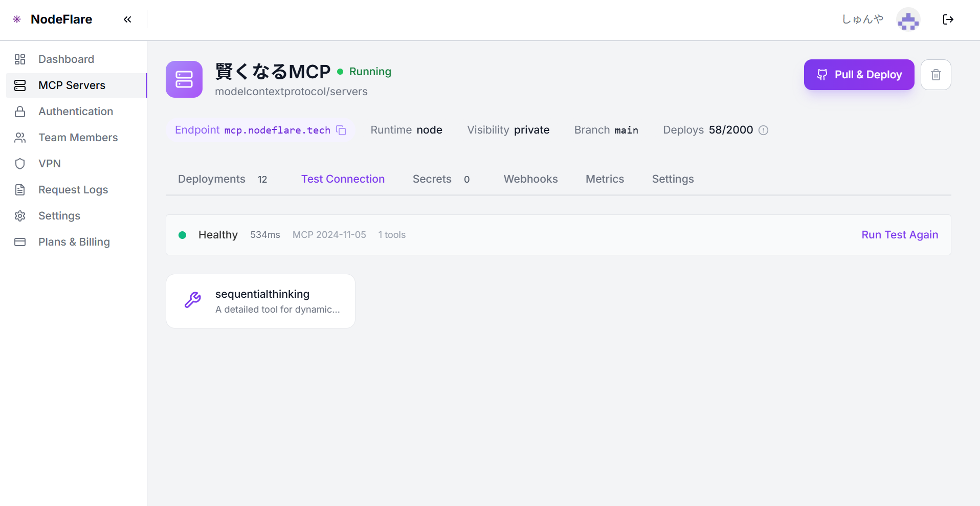Screen dimensions: 980x506
Task: Click the Visibility private value
Action: [532, 130]
